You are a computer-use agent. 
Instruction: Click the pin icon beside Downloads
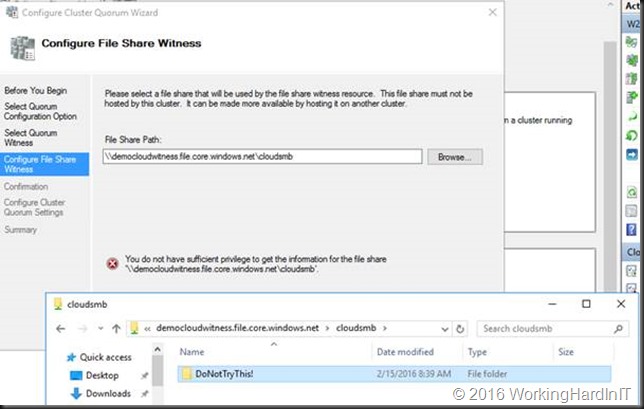[x=144, y=394]
